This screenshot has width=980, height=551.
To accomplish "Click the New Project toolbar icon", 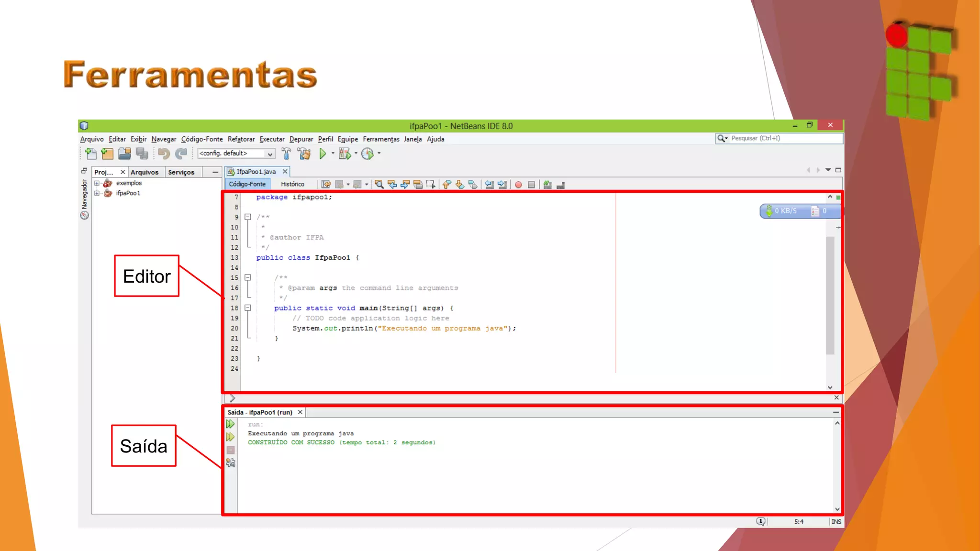I will pos(107,154).
